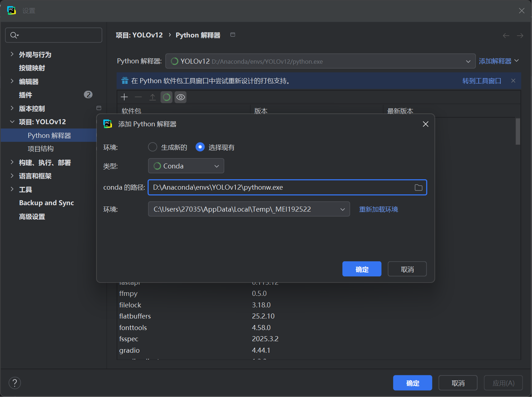Click the 应用(A) button

coord(503,383)
